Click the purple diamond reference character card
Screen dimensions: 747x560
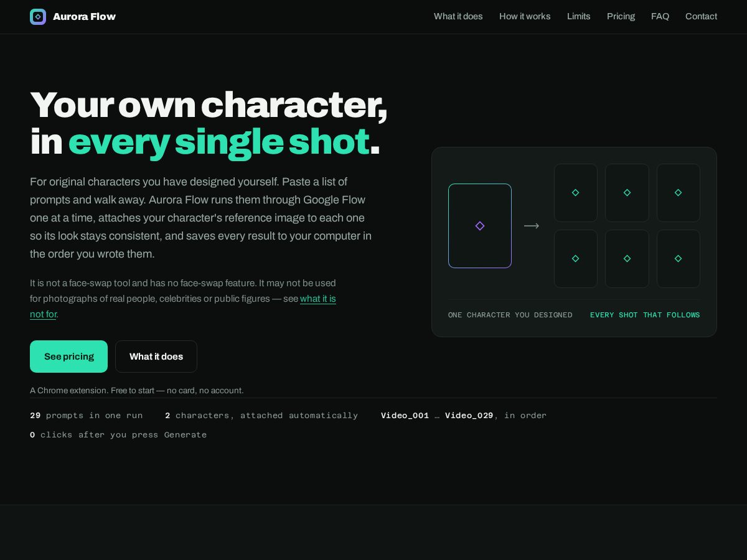pos(480,226)
